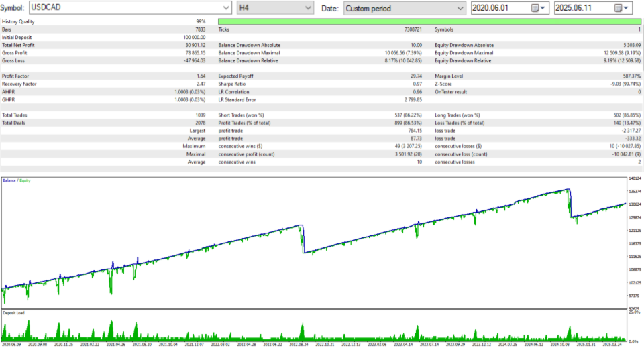Click the 2022.08.24 date on the timeline
This screenshot has width=644, height=362.
tap(299, 345)
